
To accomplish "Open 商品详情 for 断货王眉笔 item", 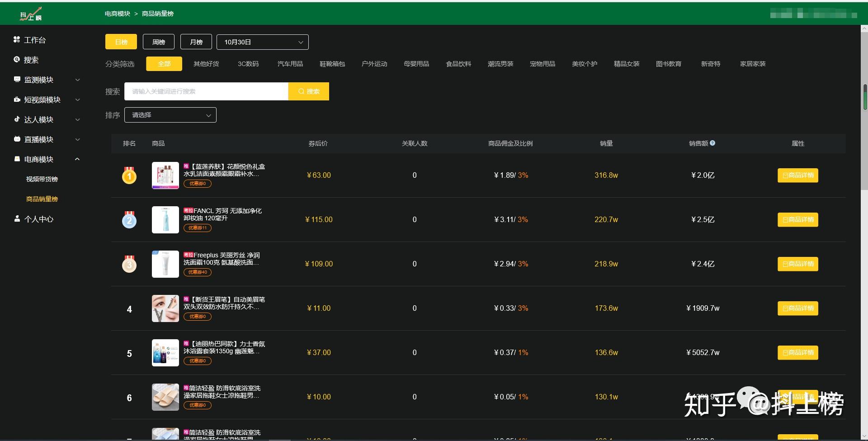I will click(x=798, y=308).
